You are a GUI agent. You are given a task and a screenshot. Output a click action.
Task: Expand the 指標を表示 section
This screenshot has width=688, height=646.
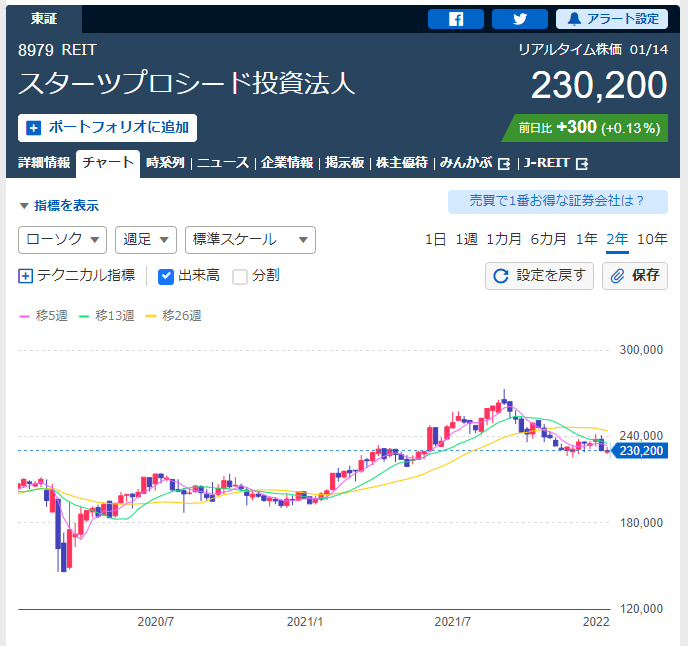click(x=59, y=205)
